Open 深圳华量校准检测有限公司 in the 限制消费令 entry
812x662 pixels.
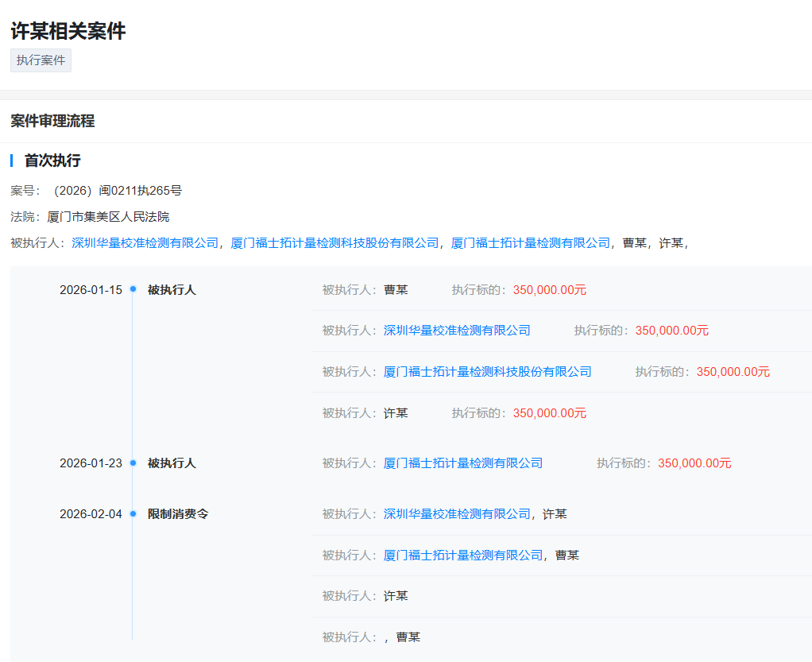457,514
